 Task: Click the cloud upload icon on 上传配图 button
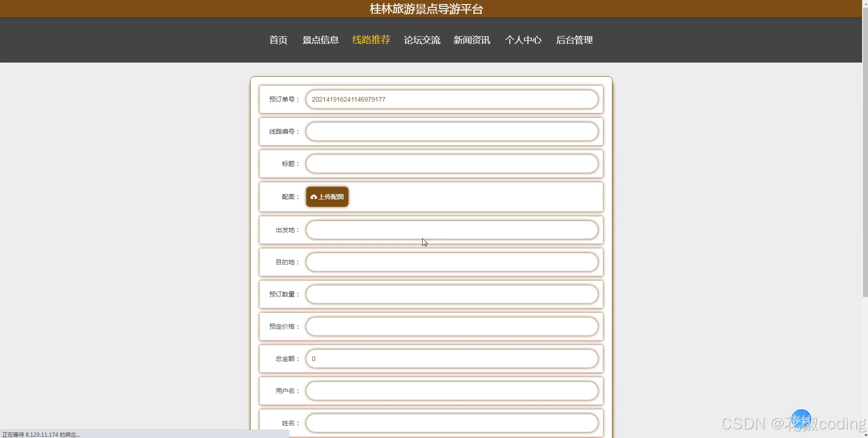314,196
